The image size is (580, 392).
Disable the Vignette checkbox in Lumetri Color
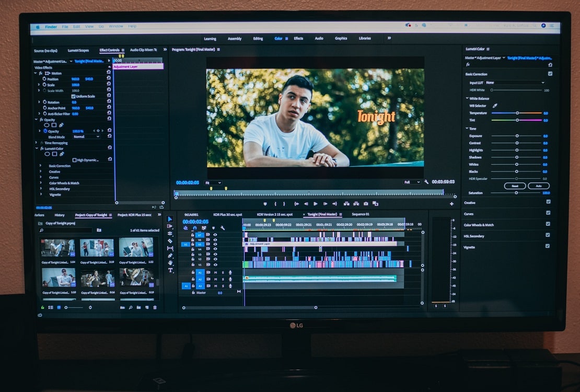point(548,246)
